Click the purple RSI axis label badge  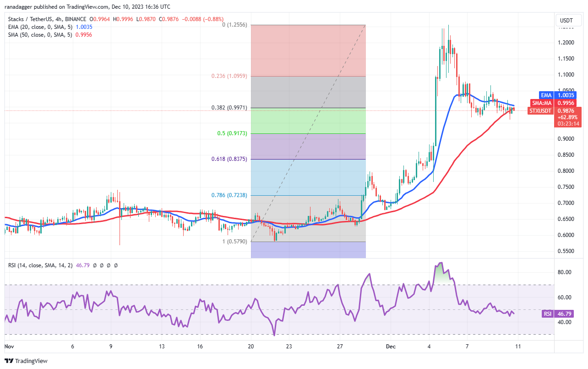[546, 314]
